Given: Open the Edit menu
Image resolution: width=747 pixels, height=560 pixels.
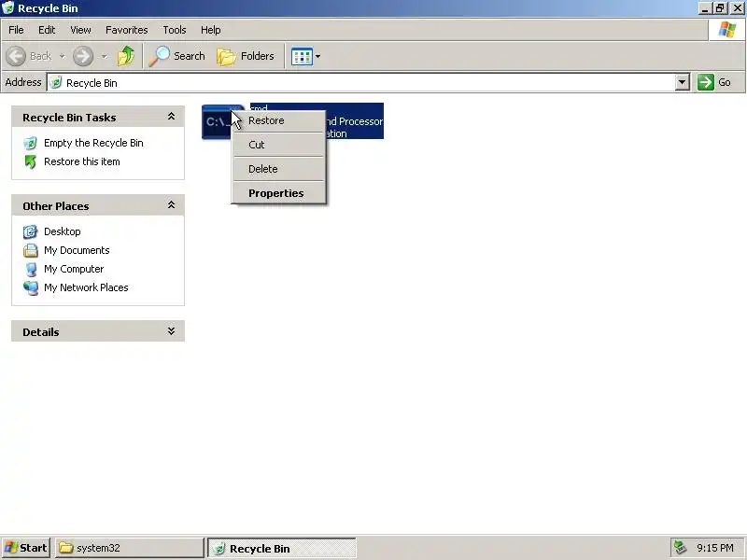Looking at the screenshot, I should pos(47,30).
